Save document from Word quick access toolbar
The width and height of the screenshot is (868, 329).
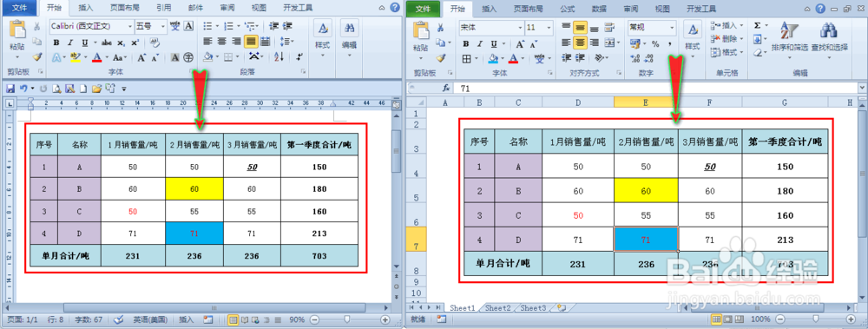point(10,88)
